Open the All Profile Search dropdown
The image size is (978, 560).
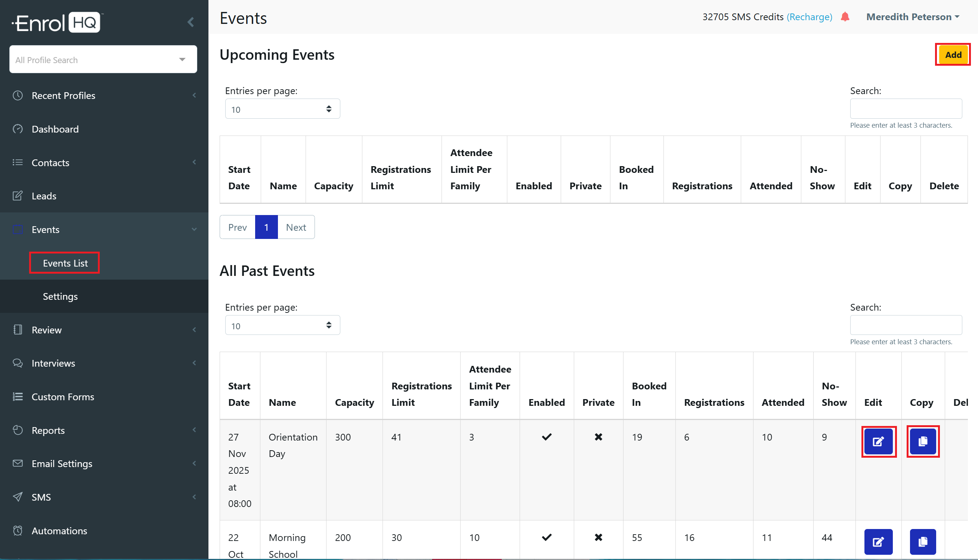coord(103,60)
